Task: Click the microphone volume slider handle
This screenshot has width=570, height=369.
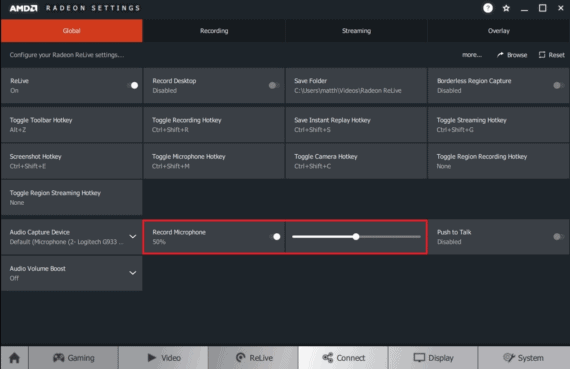Action: 356,237
